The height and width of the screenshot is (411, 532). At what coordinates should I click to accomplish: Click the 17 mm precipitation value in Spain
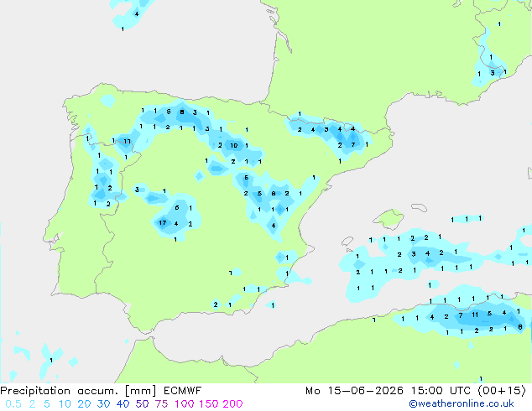point(163,223)
